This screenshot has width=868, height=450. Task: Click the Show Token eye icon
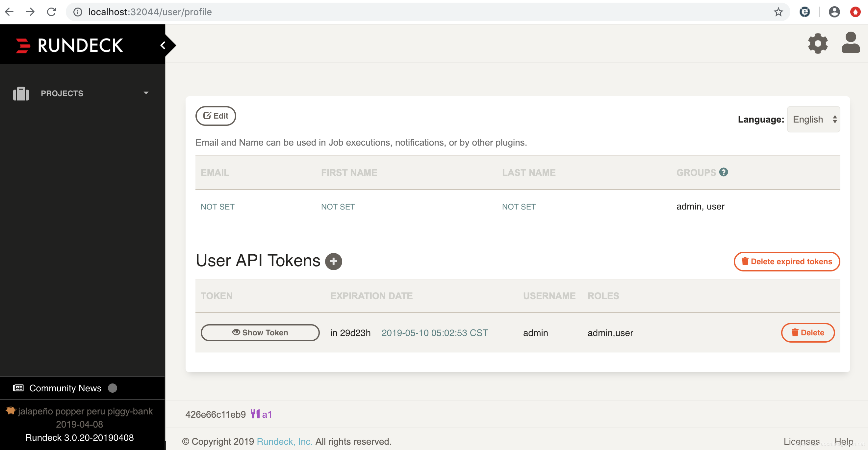(236, 332)
